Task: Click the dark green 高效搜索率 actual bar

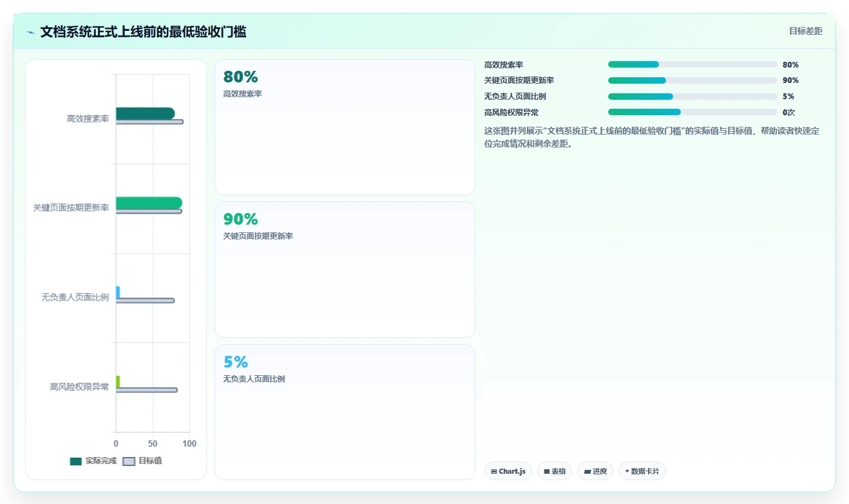Action: pos(145,113)
